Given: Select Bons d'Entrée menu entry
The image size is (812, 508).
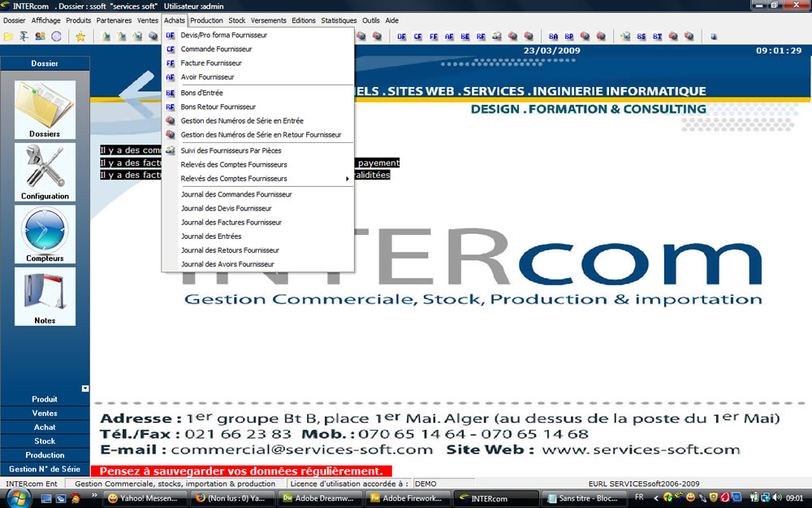Looking at the screenshot, I should pyautogui.click(x=258, y=93).
